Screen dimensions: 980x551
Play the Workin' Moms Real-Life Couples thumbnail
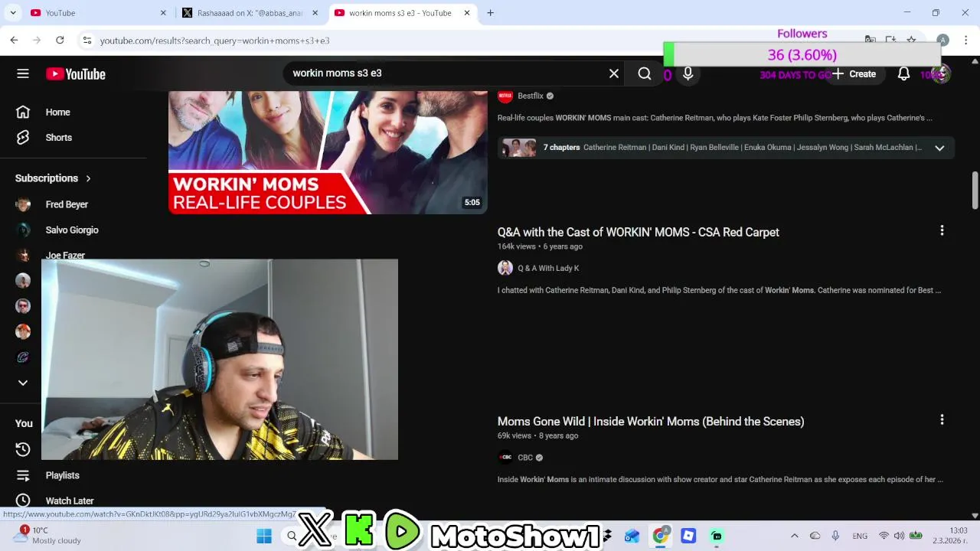(328, 152)
